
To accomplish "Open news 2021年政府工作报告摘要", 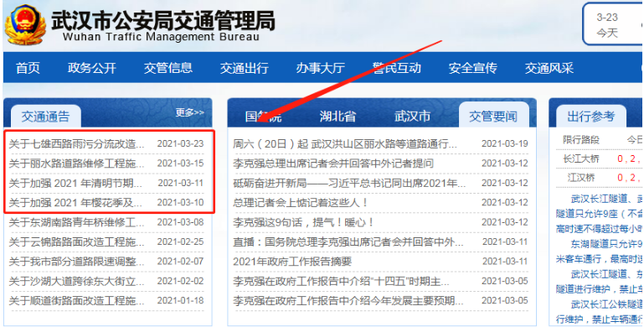I will click(x=292, y=262).
